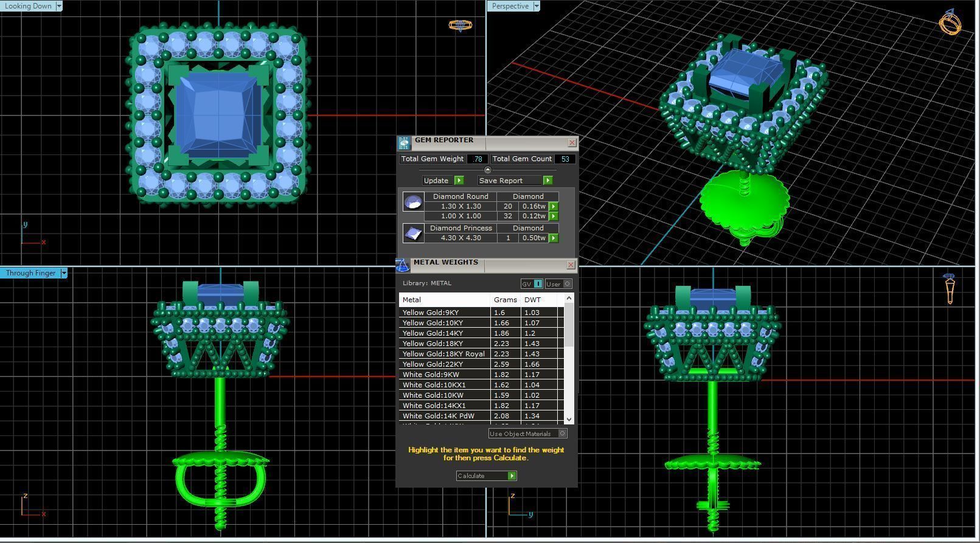Screen dimensions: 980x543
Task: Open the Through Finger viewport dropdown
Action: coord(64,273)
